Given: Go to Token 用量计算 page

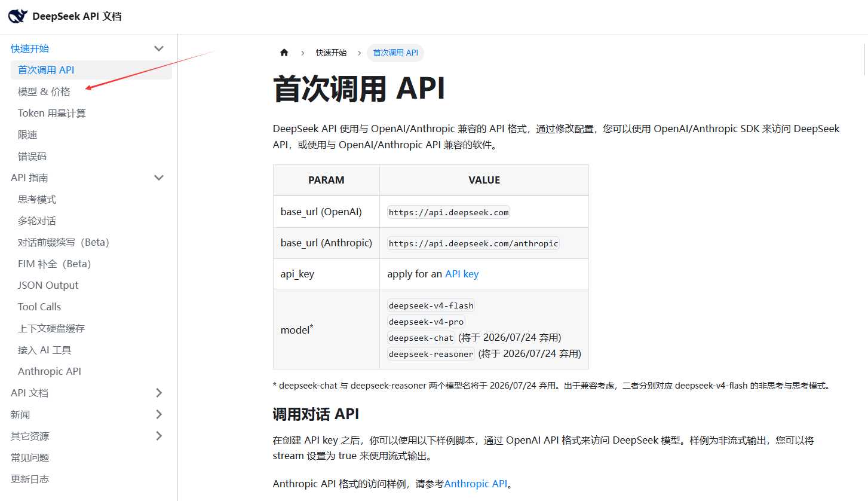Looking at the screenshot, I should 52,113.
